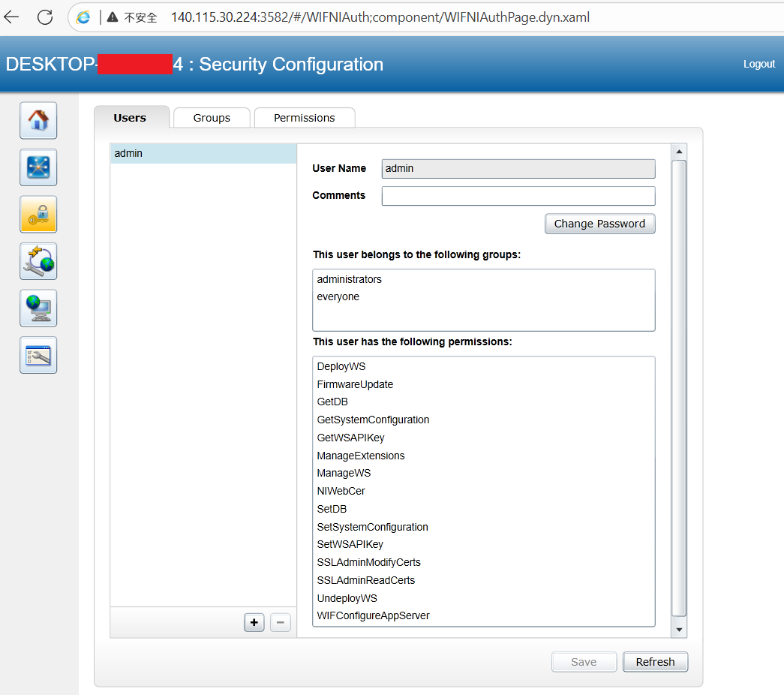Click the browser back arrow
The width and height of the screenshot is (784, 695).
click(x=11, y=17)
